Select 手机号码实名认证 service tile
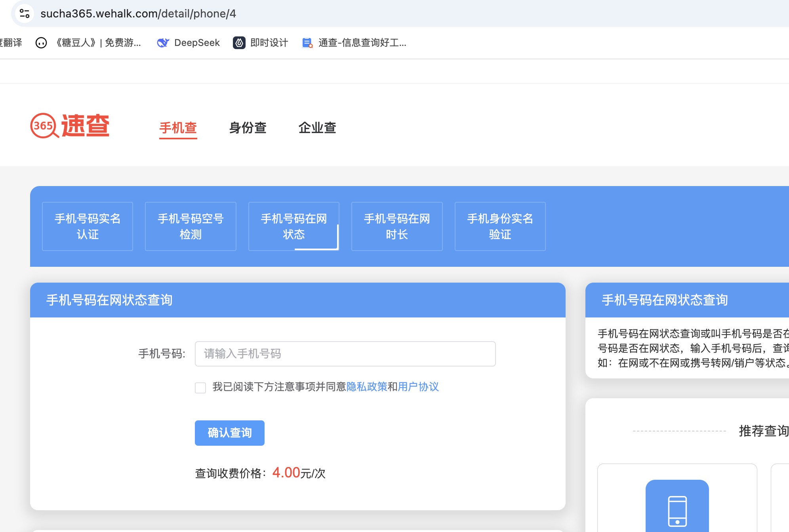 tap(88, 226)
